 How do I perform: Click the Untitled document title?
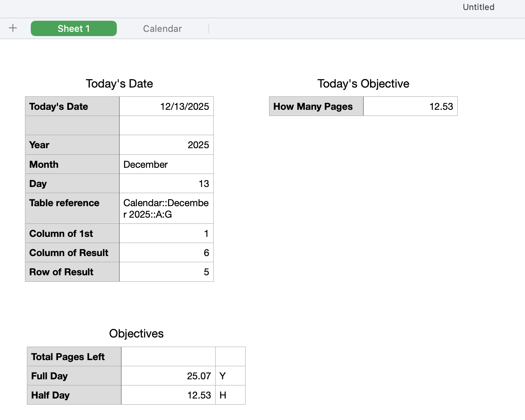tap(478, 7)
